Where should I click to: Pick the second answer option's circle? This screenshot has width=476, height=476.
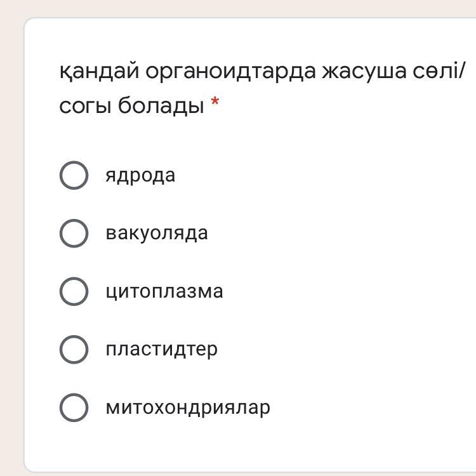click(74, 233)
